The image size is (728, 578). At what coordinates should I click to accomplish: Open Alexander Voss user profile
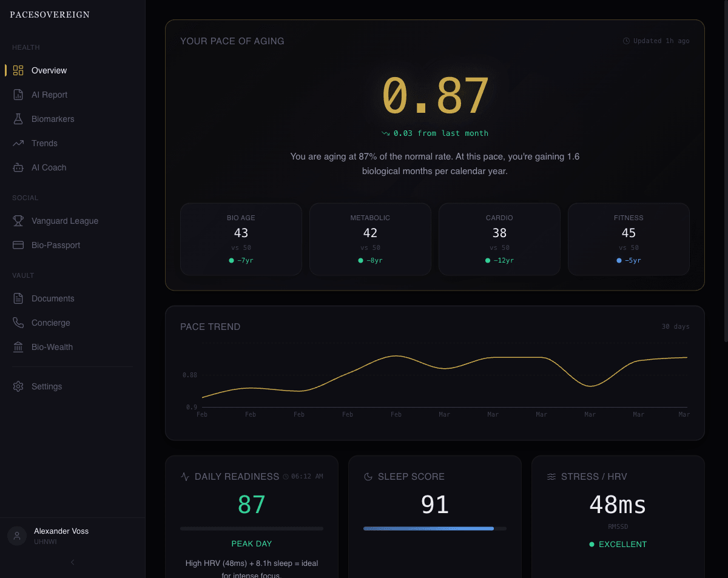[x=61, y=536]
